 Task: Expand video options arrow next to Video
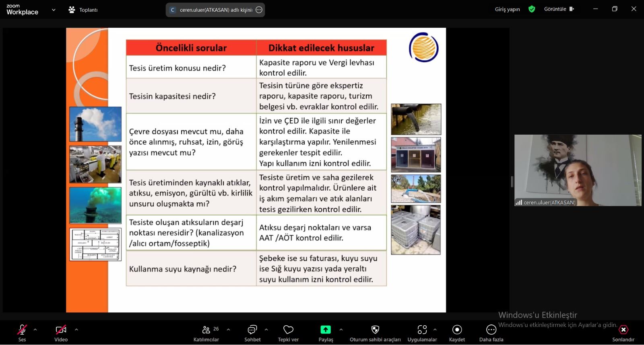76,330
